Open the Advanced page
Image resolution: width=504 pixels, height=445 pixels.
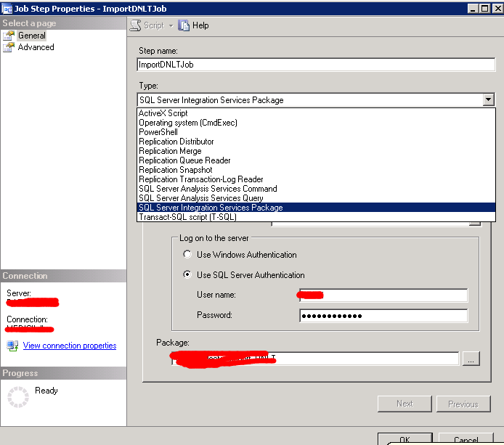(x=36, y=47)
